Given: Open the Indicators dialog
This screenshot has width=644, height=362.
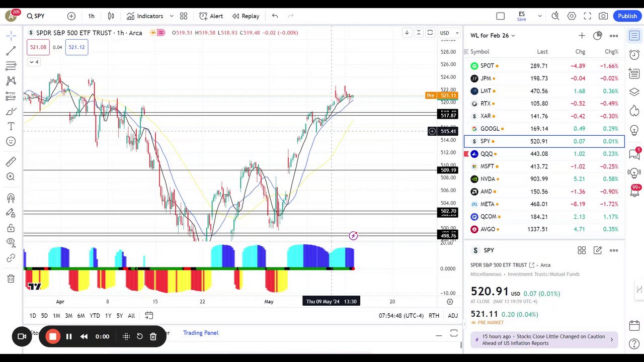Looking at the screenshot, I should click(145, 16).
